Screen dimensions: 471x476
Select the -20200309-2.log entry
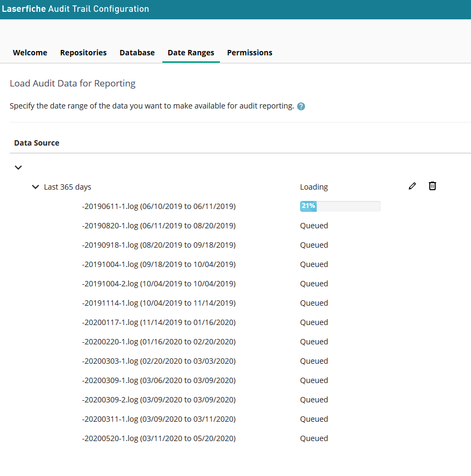click(159, 400)
